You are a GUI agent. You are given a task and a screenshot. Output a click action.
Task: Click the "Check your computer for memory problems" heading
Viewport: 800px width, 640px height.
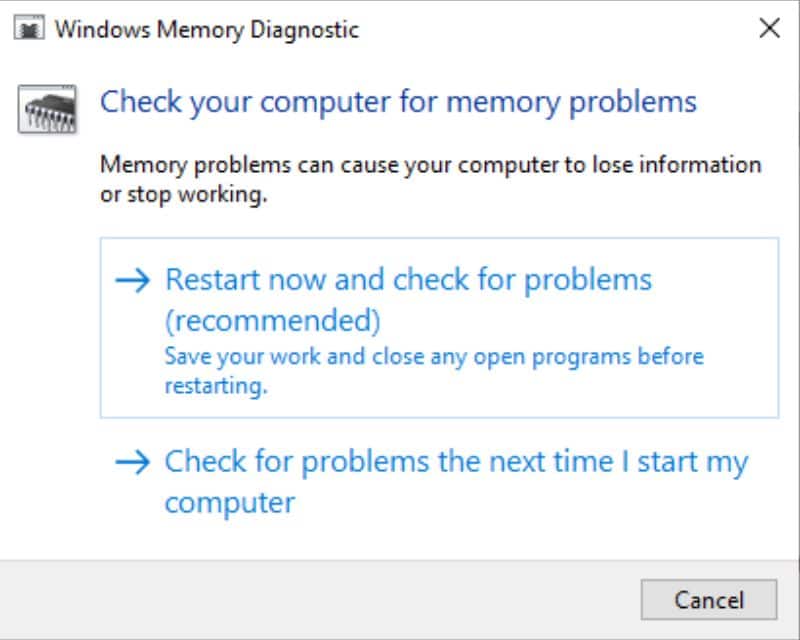(x=398, y=102)
